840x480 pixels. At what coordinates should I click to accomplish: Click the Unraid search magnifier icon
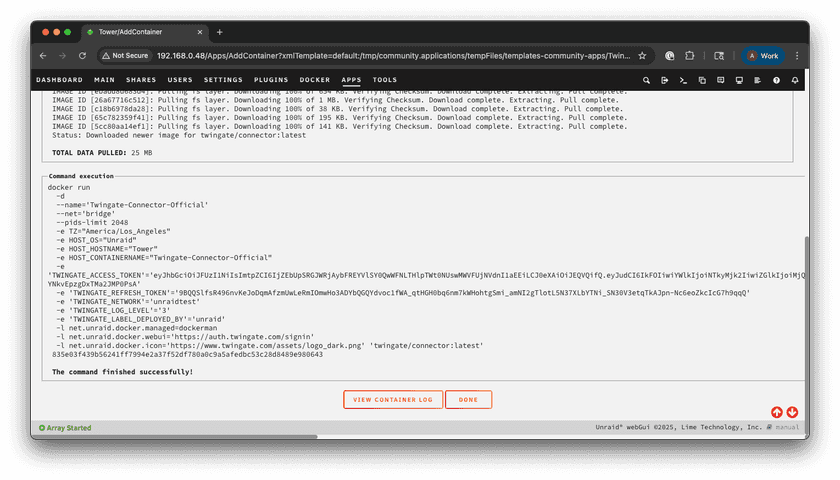(647, 80)
